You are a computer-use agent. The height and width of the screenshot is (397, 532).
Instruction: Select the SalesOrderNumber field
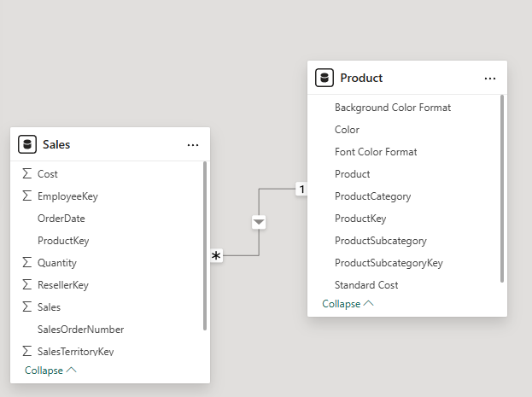pos(81,330)
